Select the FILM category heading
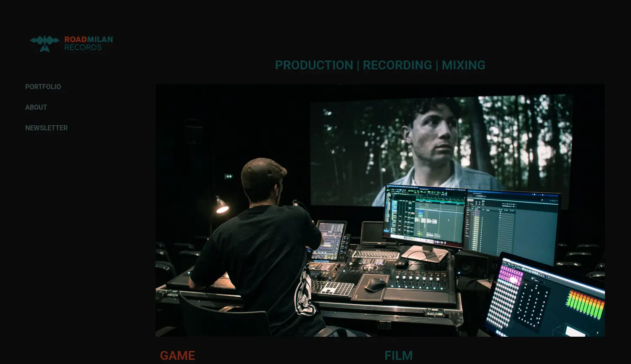 pos(398,355)
